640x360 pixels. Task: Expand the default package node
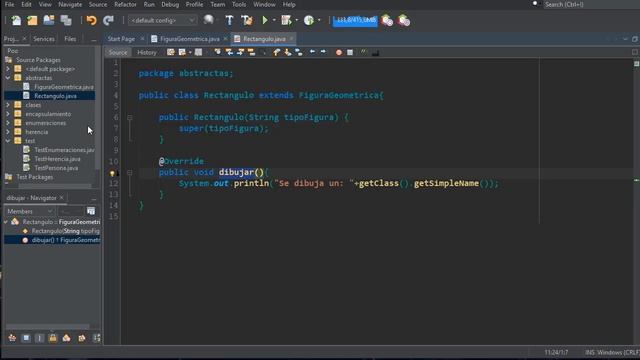(x=8, y=69)
